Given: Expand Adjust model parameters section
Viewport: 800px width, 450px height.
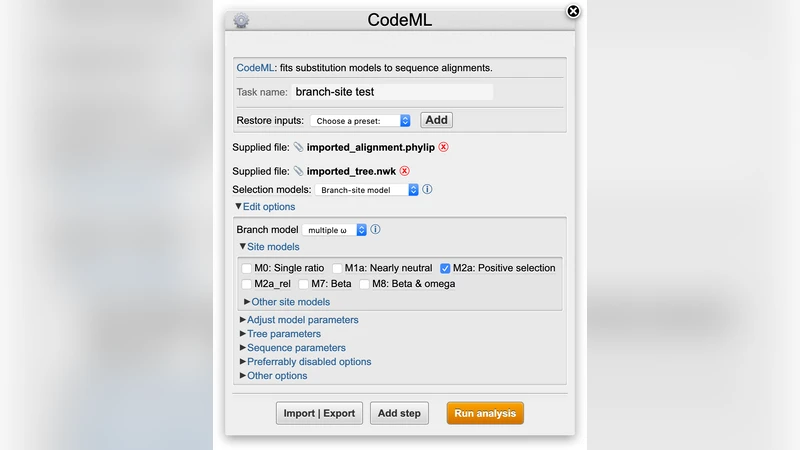Looking at the screenshot, I should point(302,320).
